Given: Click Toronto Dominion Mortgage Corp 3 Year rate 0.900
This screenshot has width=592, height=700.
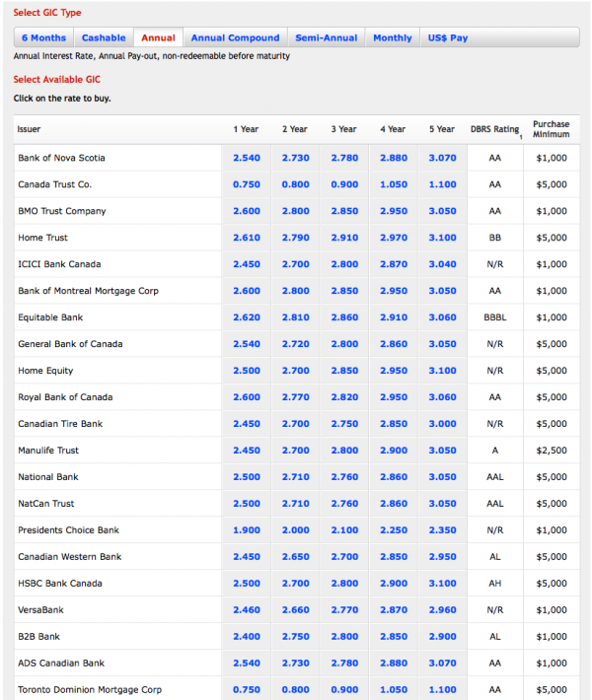Looking at the screenshot, I should click(344, 690).
